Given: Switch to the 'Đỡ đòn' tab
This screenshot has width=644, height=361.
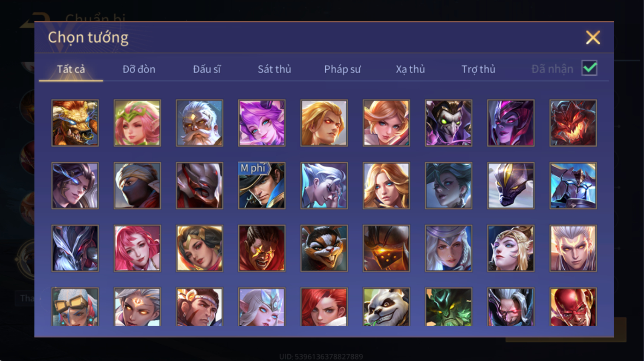Looking at the screenshot, I should [x=139, y=69].
